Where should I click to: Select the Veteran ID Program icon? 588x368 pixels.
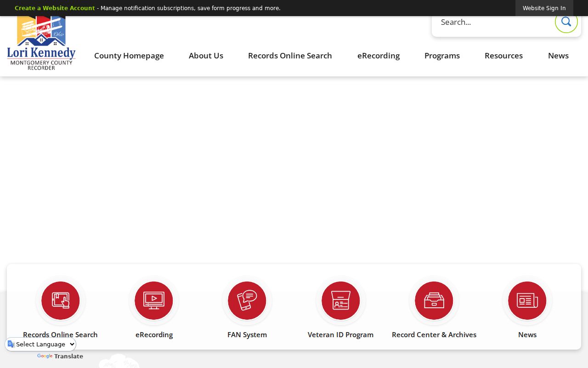(341, 300)
